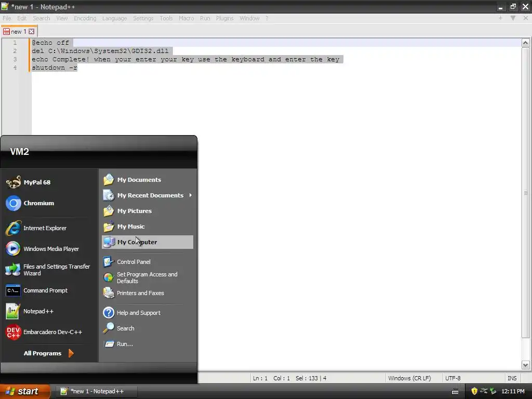Open Notepad++ shortcut in Start menu
This screenshot has width=532, height=399.
[x=30, y=311]
